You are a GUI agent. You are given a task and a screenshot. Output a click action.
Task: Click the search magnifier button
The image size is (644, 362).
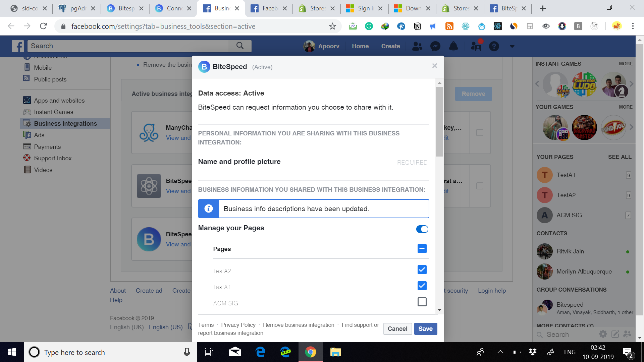coord(240,46)
